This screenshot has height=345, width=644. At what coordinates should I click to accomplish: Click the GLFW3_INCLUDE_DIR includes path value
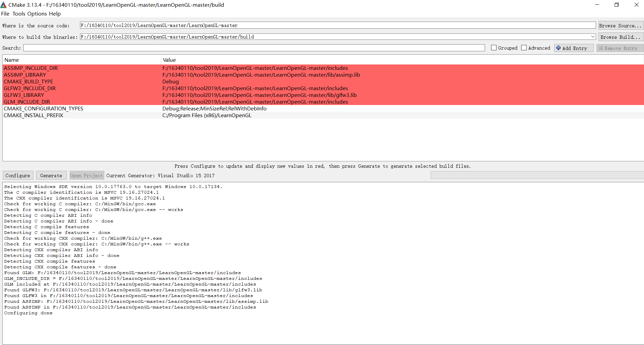tap(255, 88)
